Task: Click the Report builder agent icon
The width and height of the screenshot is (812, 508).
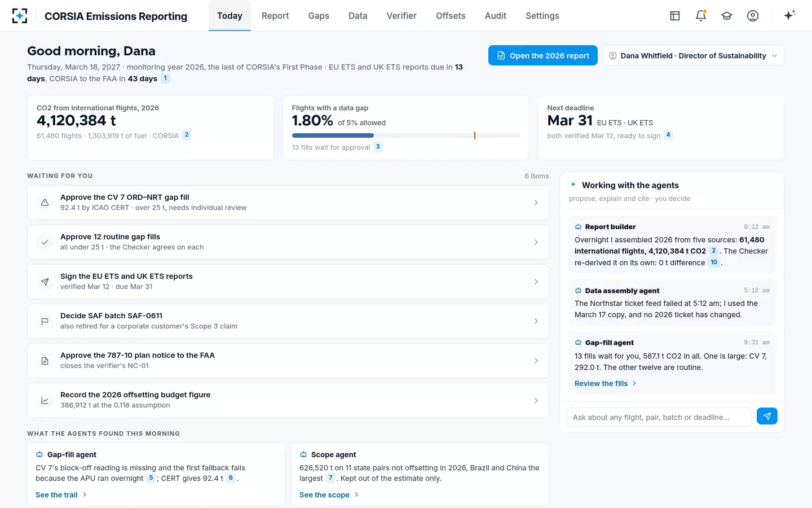Action: [578, 227]
